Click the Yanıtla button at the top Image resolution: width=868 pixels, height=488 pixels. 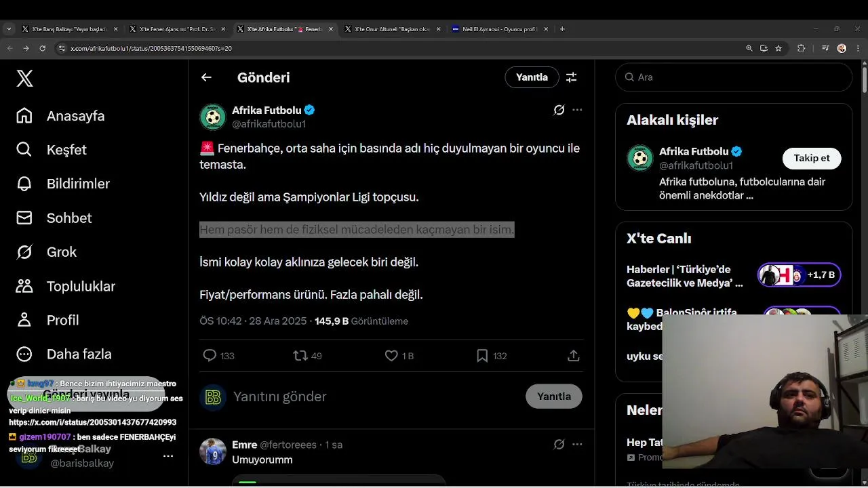532,77
